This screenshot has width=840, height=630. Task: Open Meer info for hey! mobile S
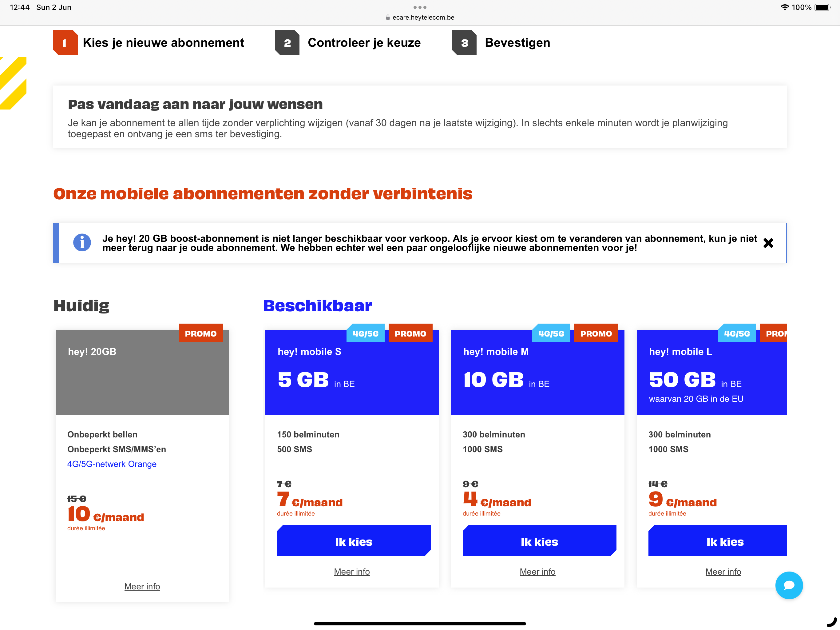click(352, 572)
